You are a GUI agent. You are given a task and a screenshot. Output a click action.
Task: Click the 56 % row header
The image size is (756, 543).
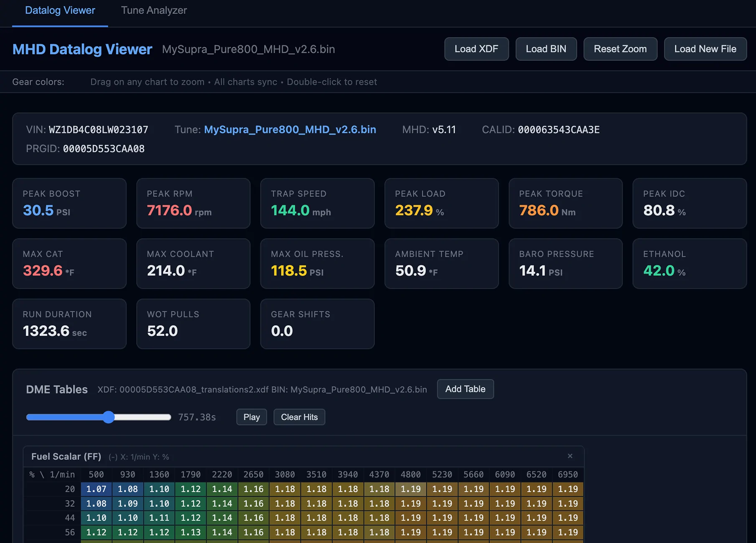pos(70,532)
